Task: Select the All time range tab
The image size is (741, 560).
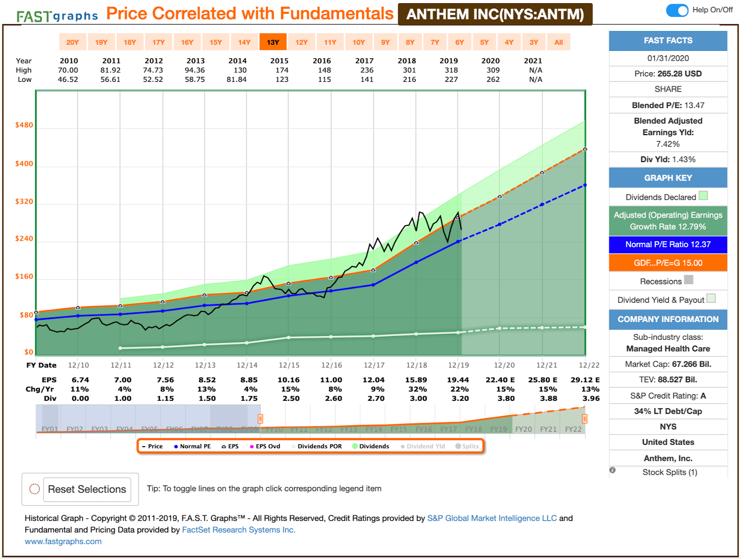Action: point(559,42)
